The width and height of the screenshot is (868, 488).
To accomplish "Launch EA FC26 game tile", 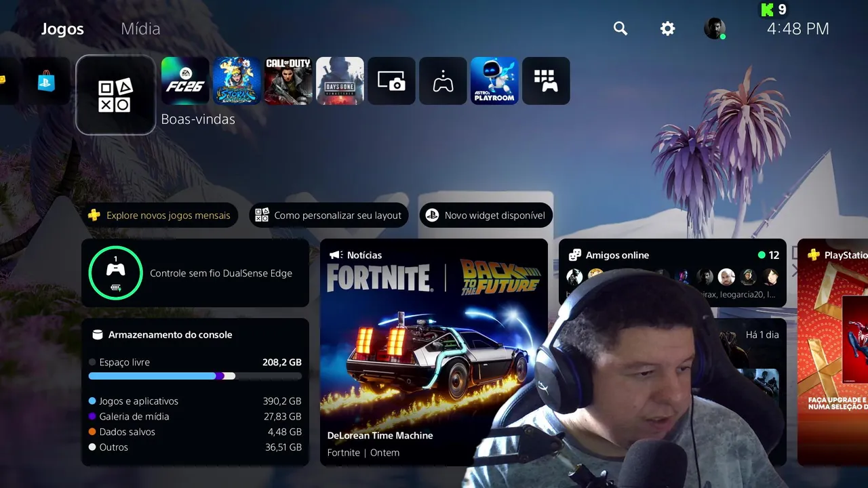I will (185, 81).
